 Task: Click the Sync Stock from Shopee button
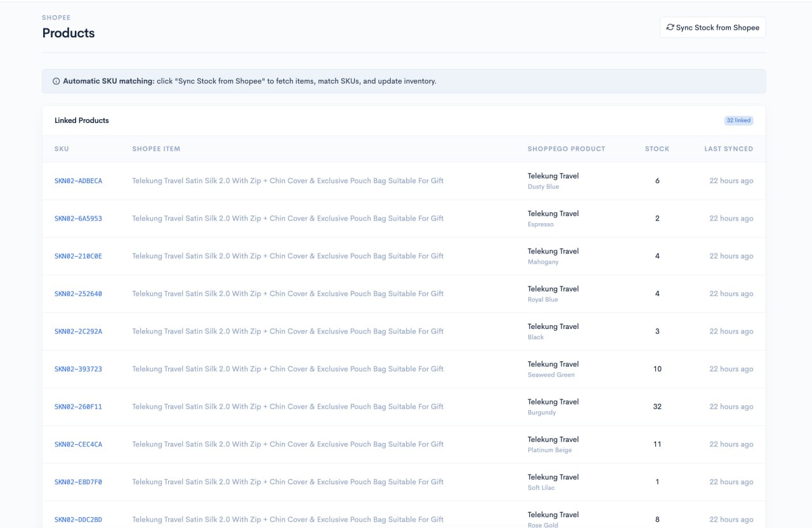point(712,27)
